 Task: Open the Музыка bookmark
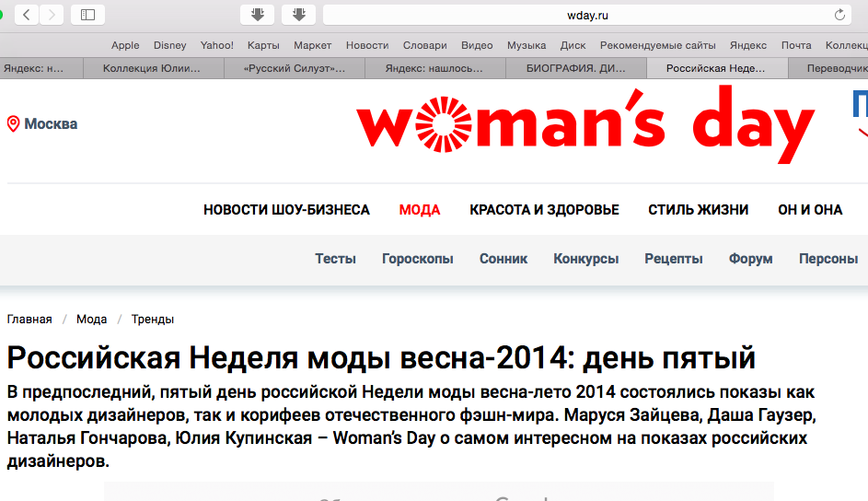click(x=527, y=45)
